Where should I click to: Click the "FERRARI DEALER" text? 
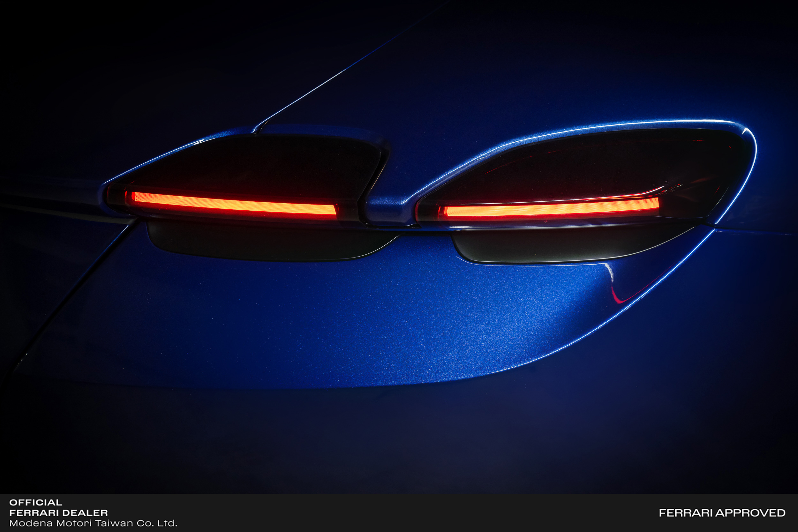[x=58, y=513]
